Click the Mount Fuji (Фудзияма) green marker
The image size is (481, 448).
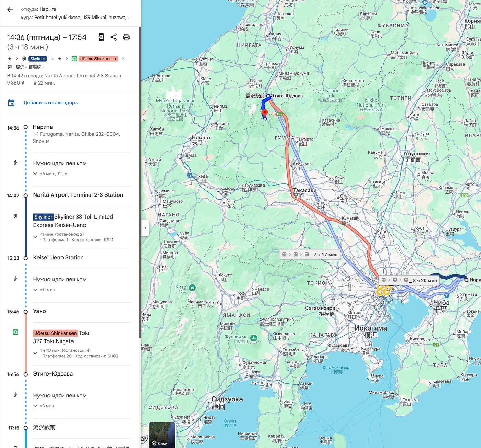254,338
